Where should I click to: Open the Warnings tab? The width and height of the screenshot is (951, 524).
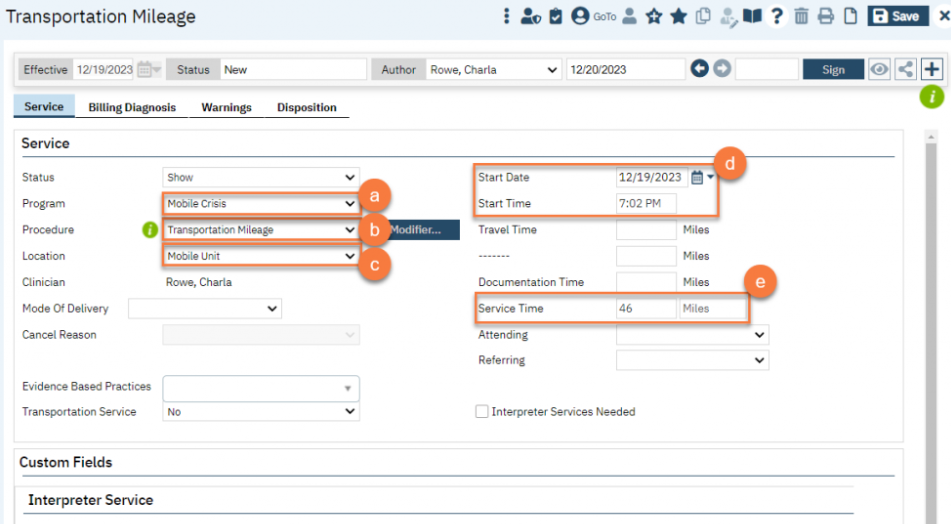[x=226, y=107]
